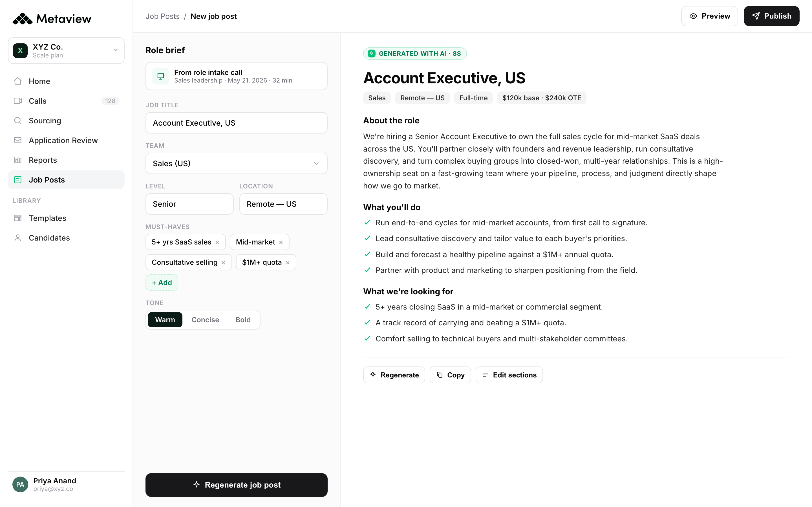The height and width of the screenshot is (507, 812).
Task: Select the Warm tone option
Action: (165, 320)
